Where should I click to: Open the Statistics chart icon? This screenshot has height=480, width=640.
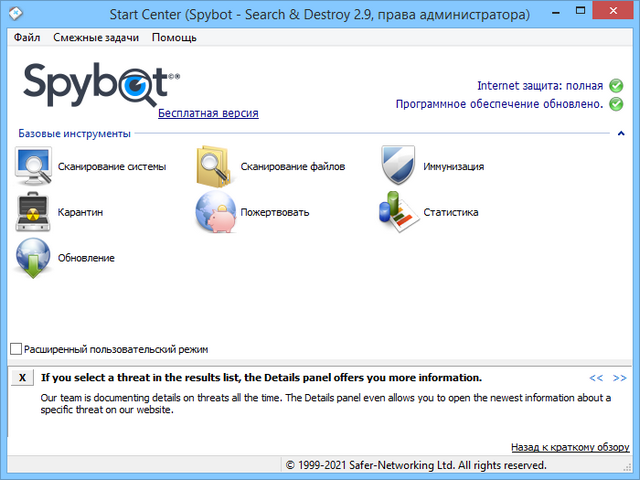pyautogui.click(x=398, y=212)
